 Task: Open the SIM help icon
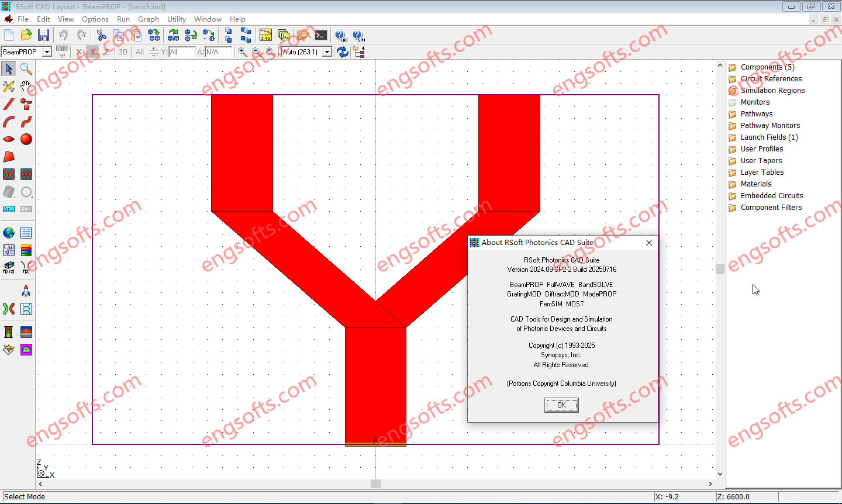(358, 35)
